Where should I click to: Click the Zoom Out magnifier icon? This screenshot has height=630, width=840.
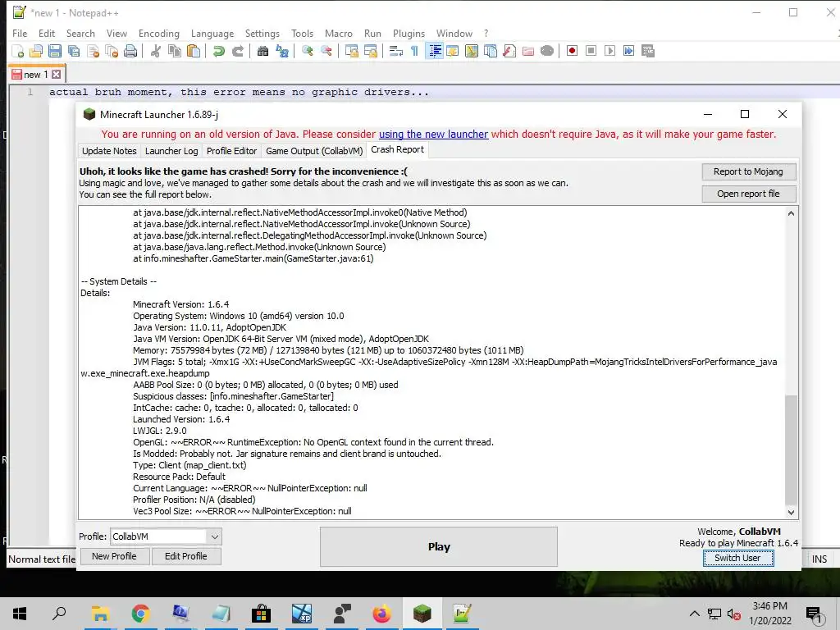click(x=326, y=51)
